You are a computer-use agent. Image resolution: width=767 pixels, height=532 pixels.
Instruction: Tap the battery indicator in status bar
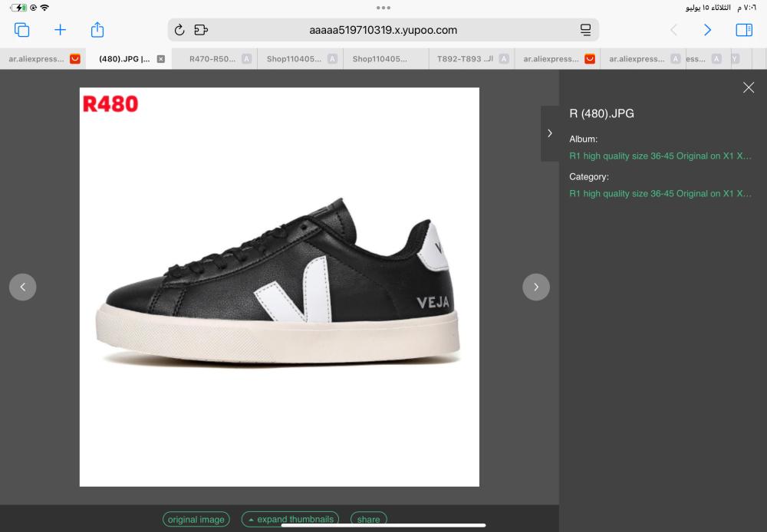[x=19, y=8]
